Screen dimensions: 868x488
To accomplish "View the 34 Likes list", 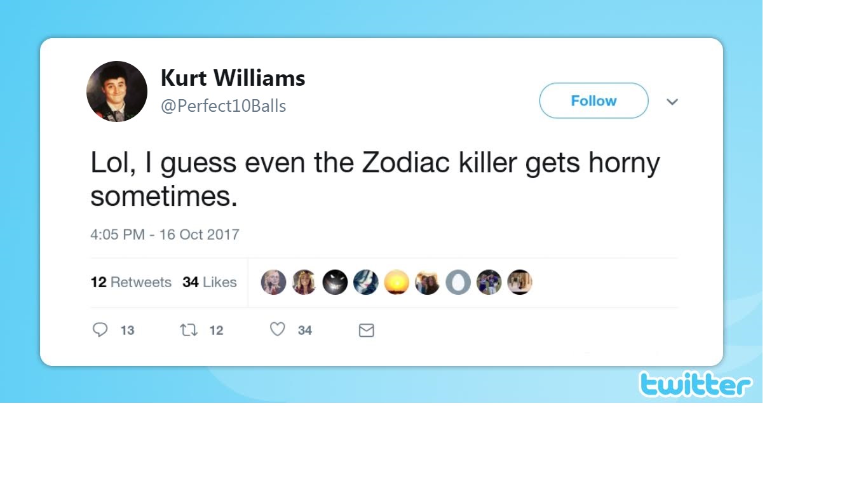I will pos(210,282).
